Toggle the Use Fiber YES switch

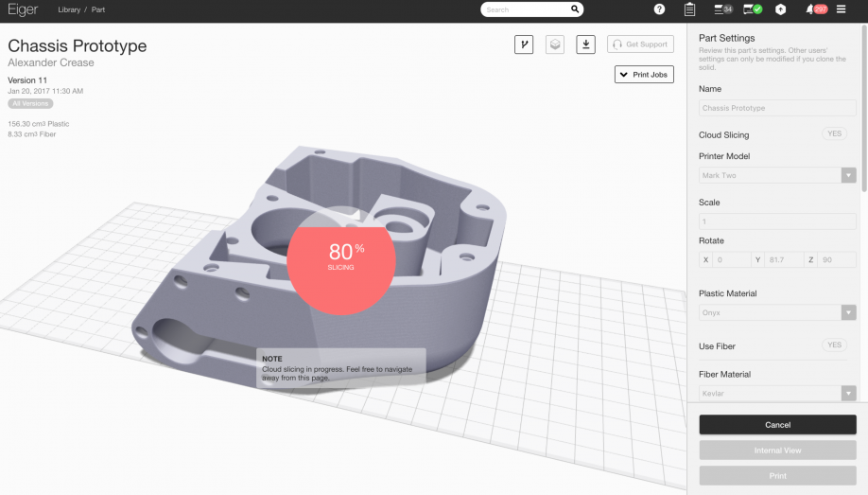click(834, 345)
